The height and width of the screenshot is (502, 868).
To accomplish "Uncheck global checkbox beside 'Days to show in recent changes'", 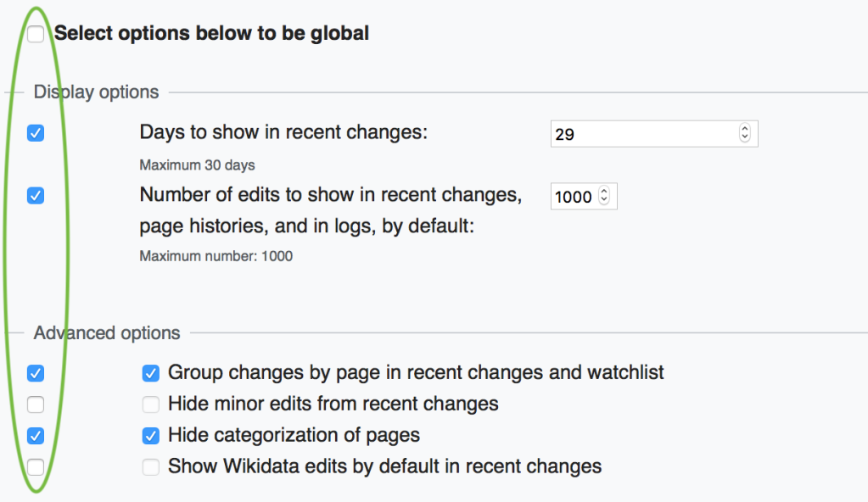I will tap(36, 133).
